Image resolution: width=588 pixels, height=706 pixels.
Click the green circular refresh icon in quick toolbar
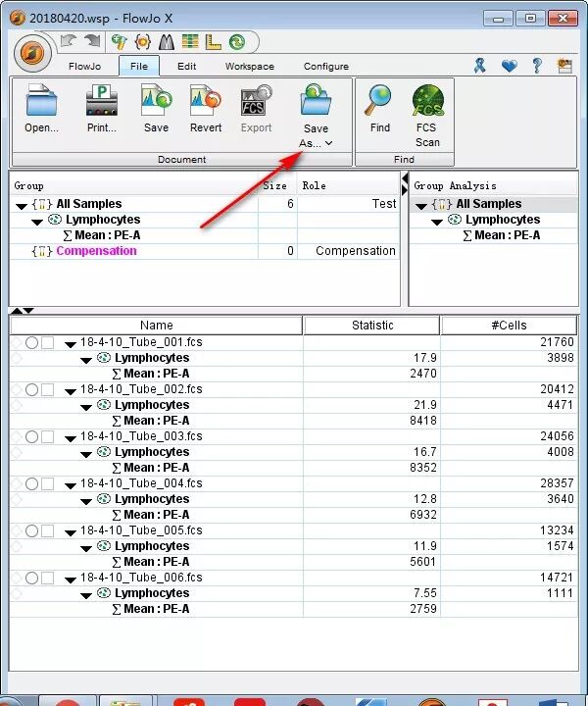pos(237,42)
